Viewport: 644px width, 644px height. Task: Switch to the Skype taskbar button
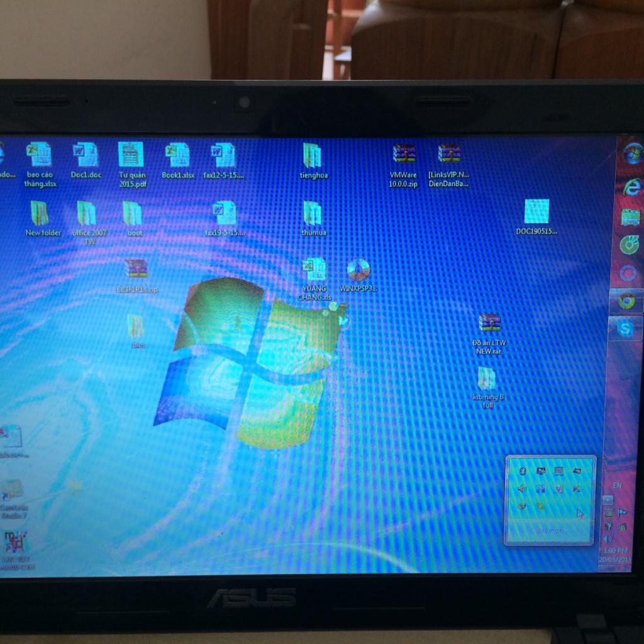(625, 328)
